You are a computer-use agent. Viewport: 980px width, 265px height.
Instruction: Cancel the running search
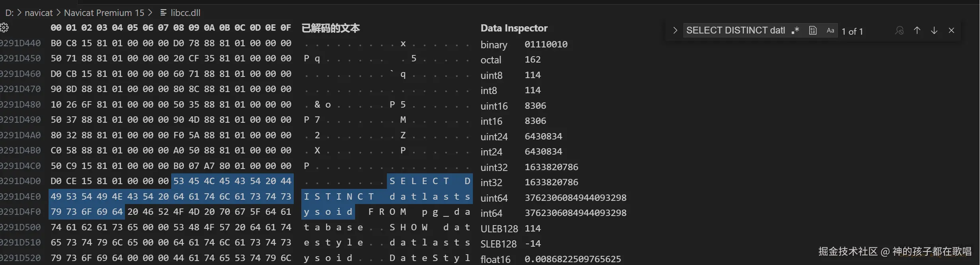tap(899, 31)
